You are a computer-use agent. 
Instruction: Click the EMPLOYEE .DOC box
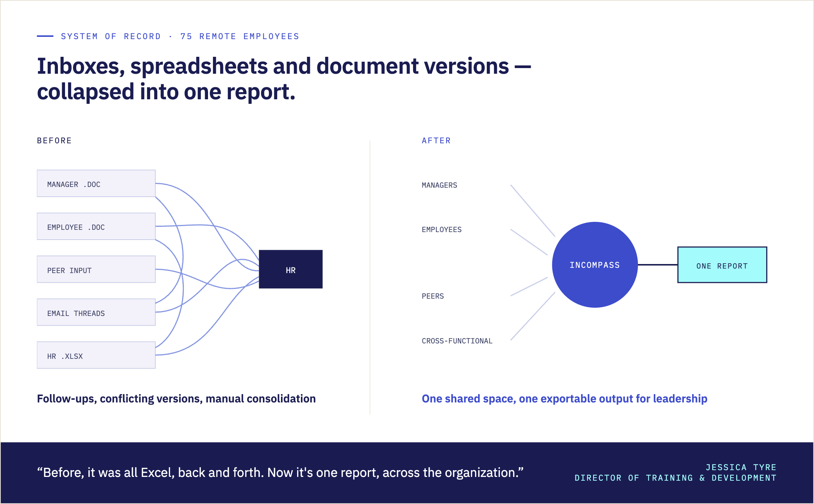click(x=96, y=226)
